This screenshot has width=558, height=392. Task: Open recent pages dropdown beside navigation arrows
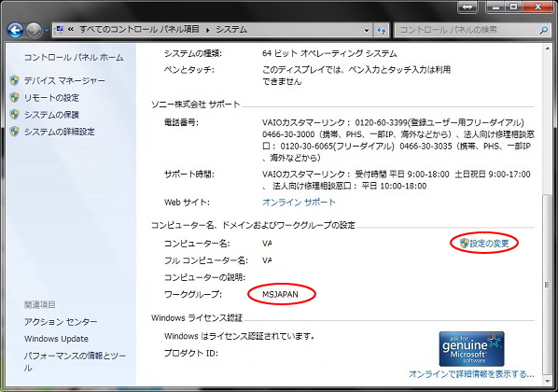pyautogui.click(x=47, y=31)
